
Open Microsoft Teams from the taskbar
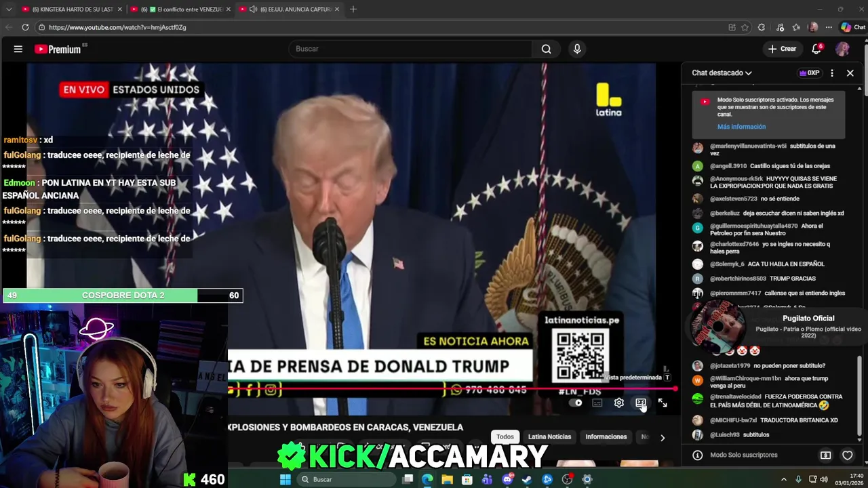pyautogui.click(x=487, y=479)
